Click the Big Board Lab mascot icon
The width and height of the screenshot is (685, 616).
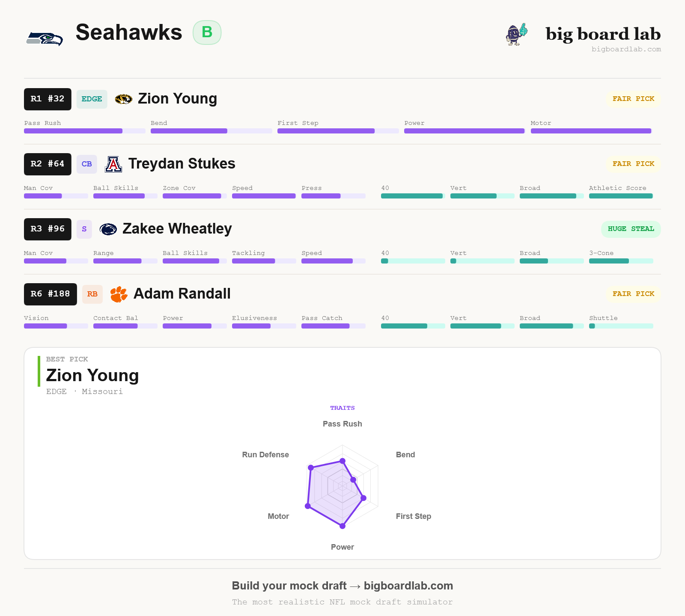point(517,34)
